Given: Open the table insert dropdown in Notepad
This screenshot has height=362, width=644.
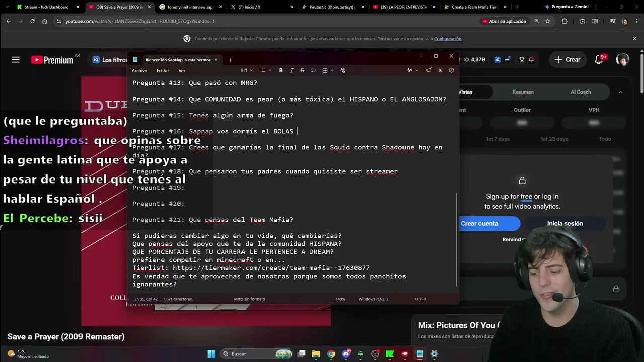Looking at the screenshot, I should pos(327,70).
